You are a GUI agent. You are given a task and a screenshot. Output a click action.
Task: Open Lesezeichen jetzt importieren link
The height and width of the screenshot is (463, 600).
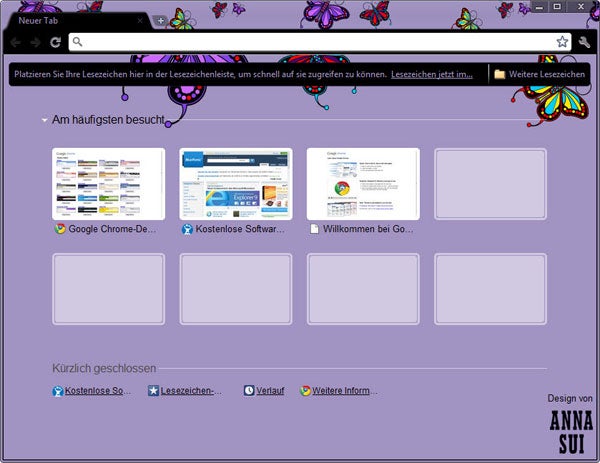click(432, 74)
